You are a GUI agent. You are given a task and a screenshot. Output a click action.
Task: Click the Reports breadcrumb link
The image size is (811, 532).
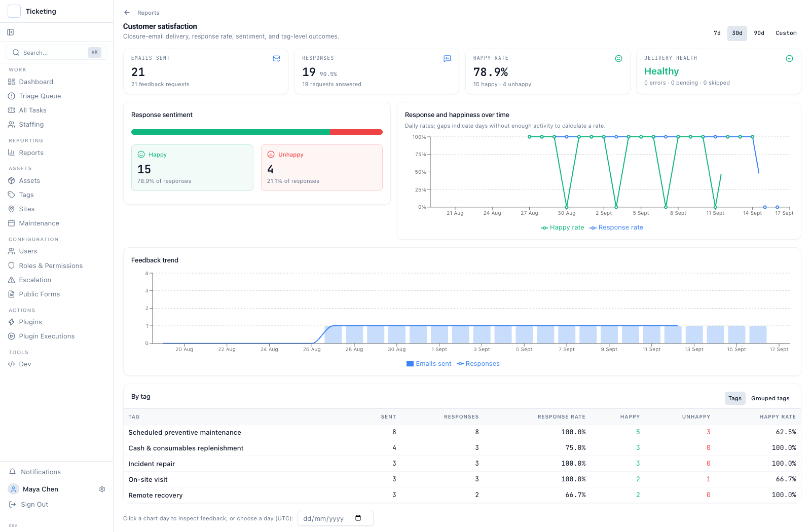(x=148, y=13)
